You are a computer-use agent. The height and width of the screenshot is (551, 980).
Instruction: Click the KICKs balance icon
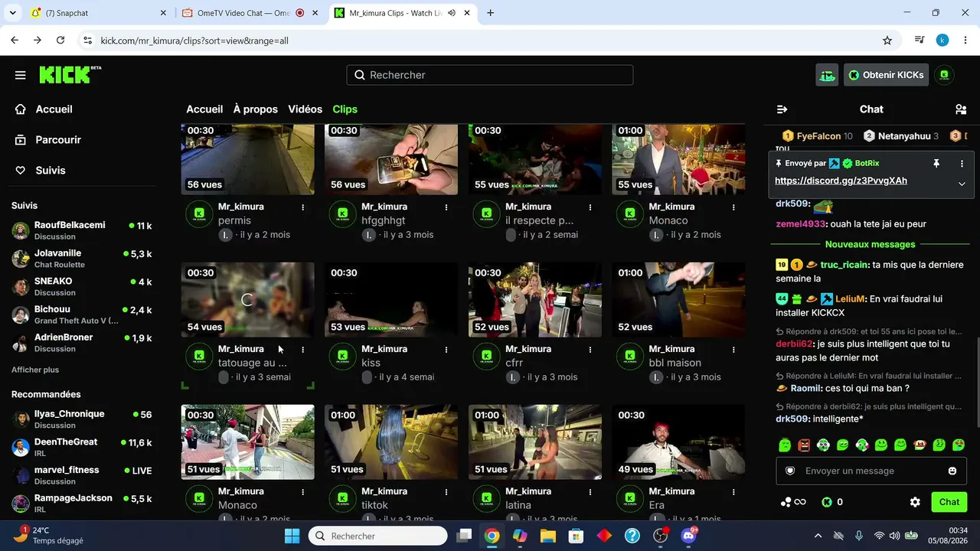(827, 502)
